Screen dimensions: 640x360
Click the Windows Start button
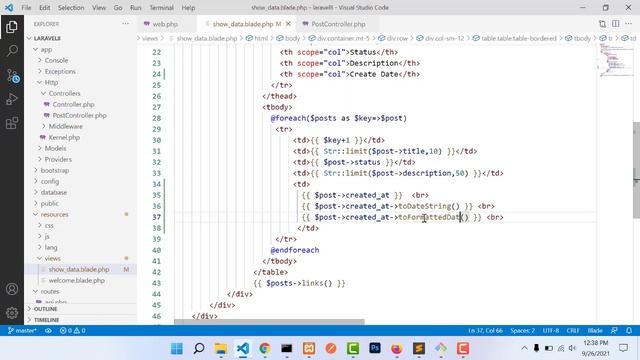177,349
